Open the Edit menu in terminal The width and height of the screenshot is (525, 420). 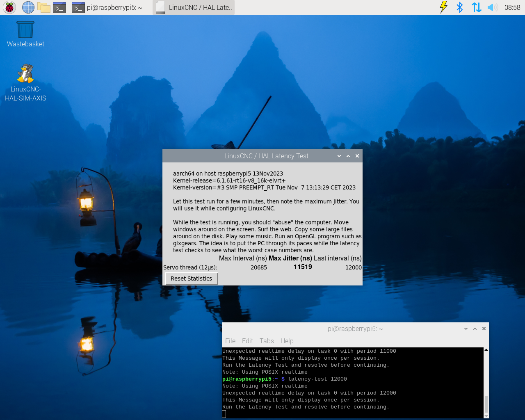[x=247, y=341]
